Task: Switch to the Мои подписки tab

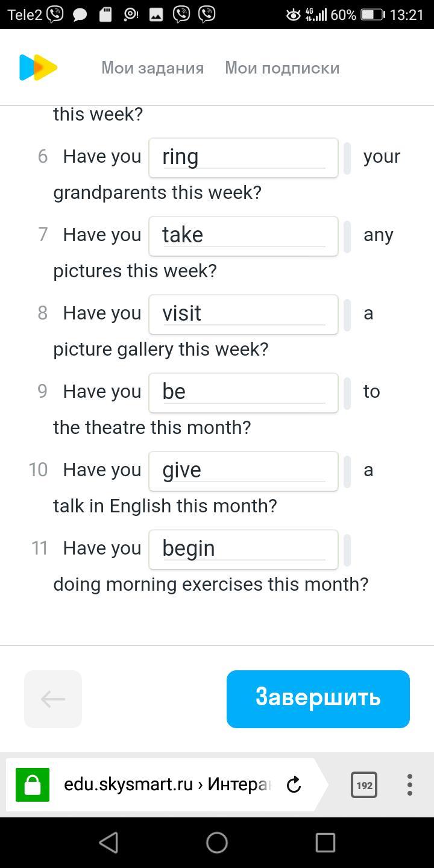Action: (x=282, y=68)
